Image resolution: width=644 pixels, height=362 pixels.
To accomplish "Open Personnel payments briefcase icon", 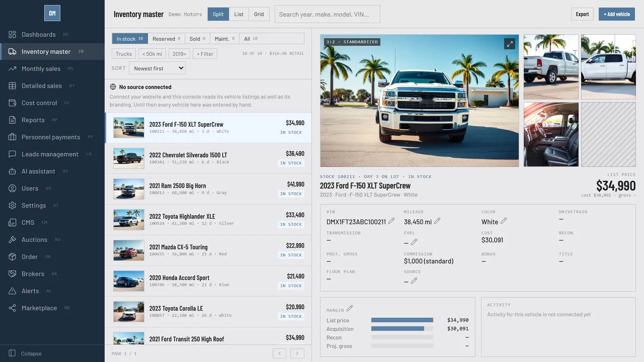I will (12, 137).
